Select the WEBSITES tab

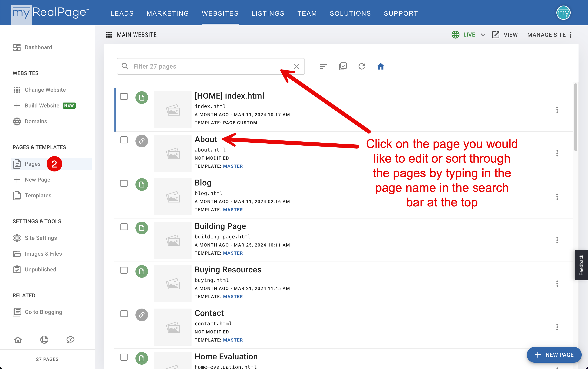point(220,13)
